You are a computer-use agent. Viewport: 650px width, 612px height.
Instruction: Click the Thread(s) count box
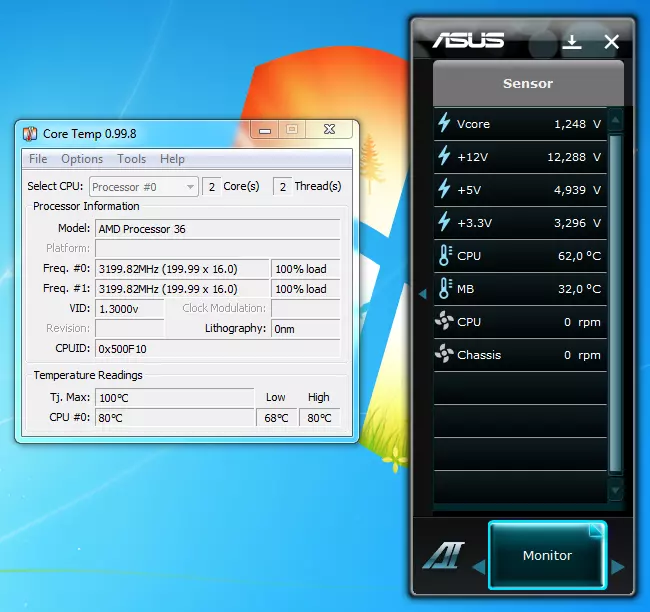click(x=282, y=187)
